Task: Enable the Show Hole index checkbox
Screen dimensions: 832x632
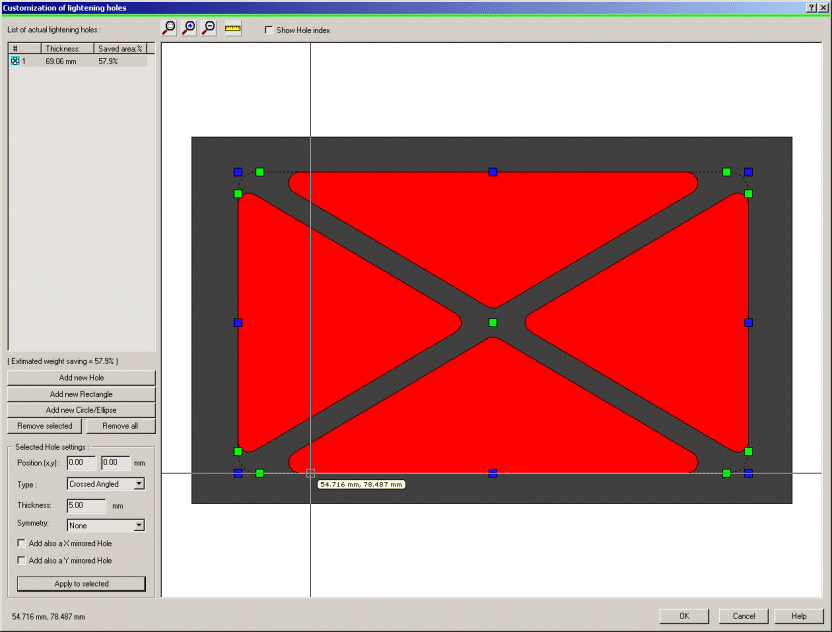Action: 268,30
